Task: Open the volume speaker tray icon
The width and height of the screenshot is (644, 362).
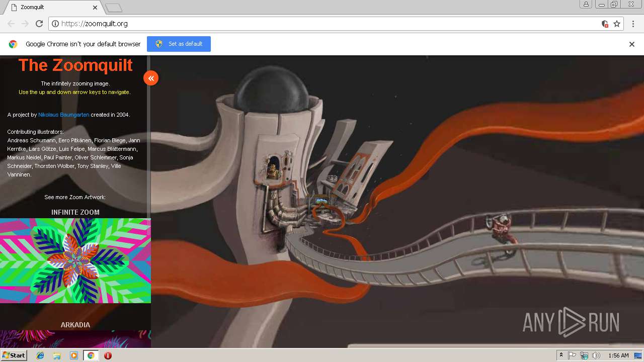Action: pos(596,355)
